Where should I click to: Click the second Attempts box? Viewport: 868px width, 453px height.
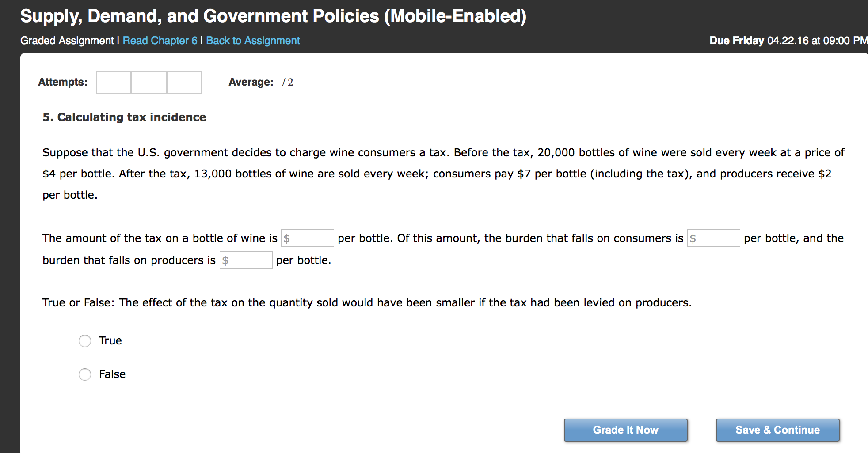pos(149,82)
